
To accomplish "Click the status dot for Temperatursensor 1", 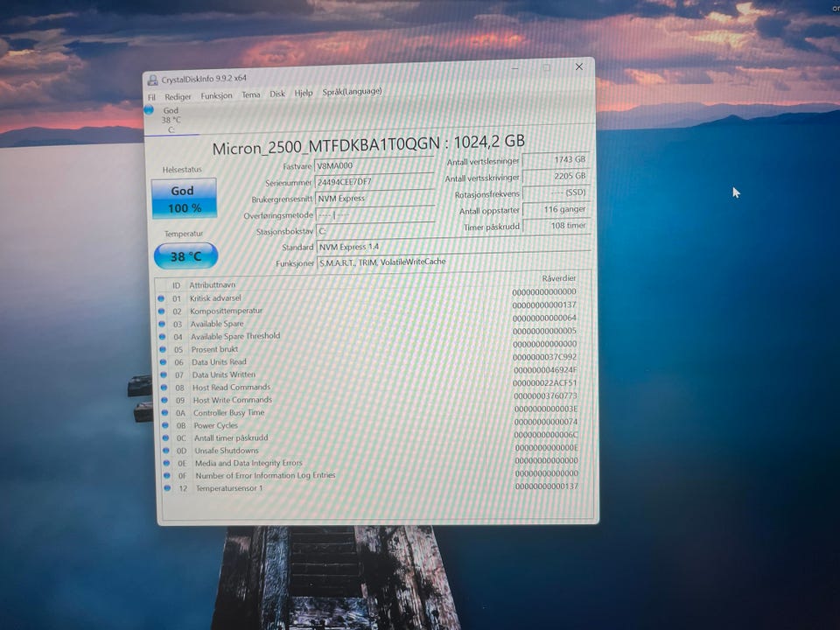I will coord(168,488).
